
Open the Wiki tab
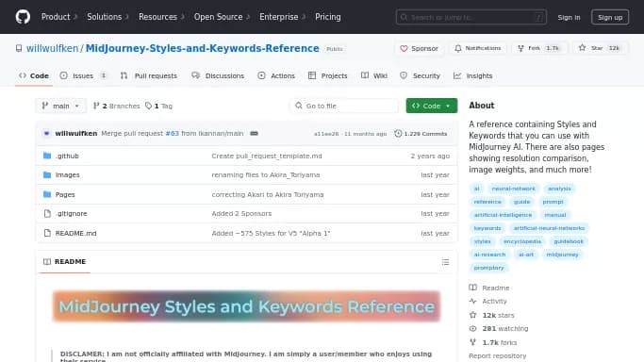[374, 76]
